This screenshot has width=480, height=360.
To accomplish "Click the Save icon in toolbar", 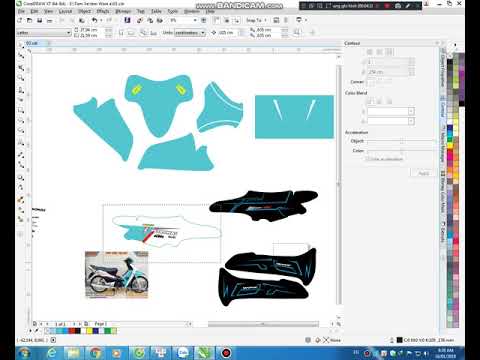I will click(39, 20).
